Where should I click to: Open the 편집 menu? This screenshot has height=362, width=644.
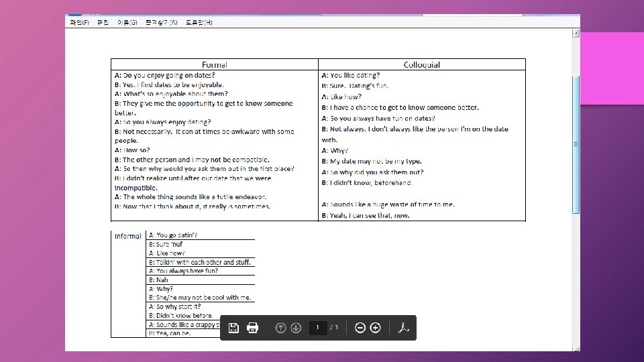103,23
